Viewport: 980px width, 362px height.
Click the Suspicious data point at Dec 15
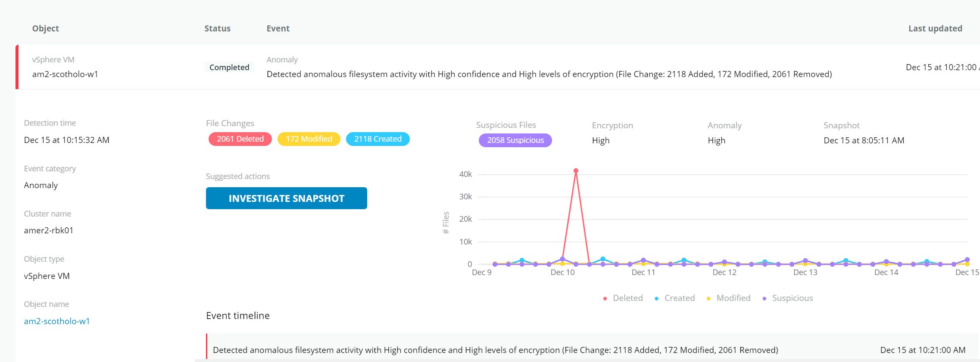(967, 260)
